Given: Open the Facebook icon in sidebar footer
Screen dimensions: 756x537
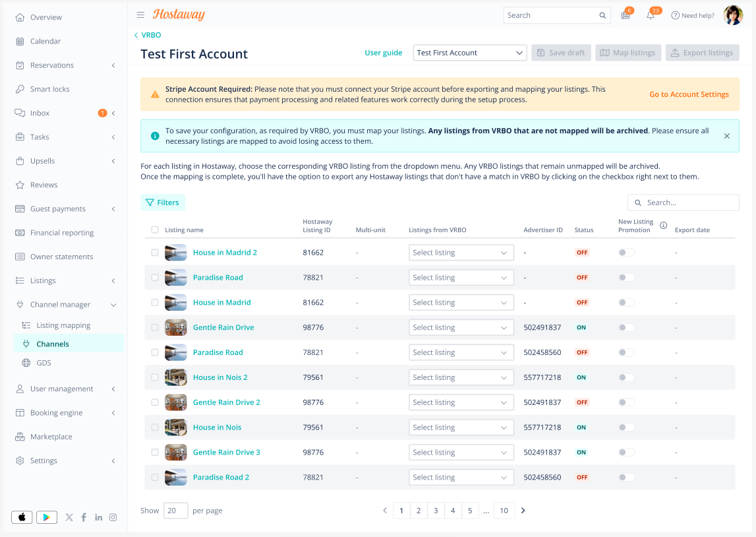Looking at the screenshot, I should tap(84, 517).
